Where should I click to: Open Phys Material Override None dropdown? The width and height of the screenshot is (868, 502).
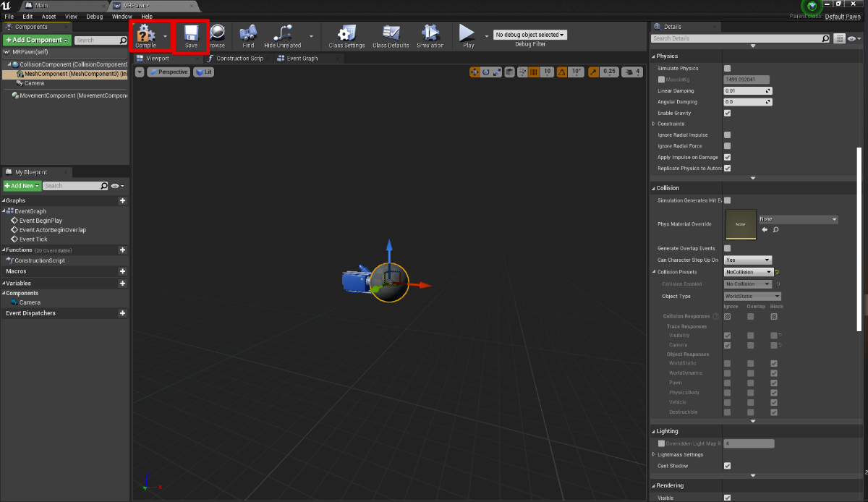coord(798,219)
